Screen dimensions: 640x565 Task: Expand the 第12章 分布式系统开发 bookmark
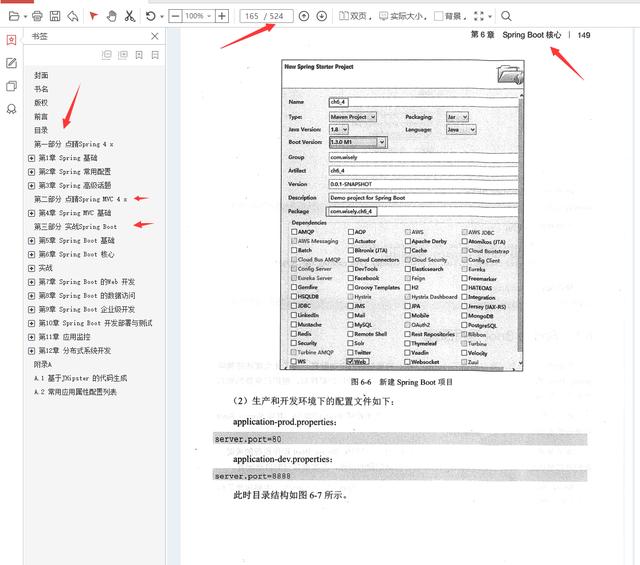pos(31,351)
